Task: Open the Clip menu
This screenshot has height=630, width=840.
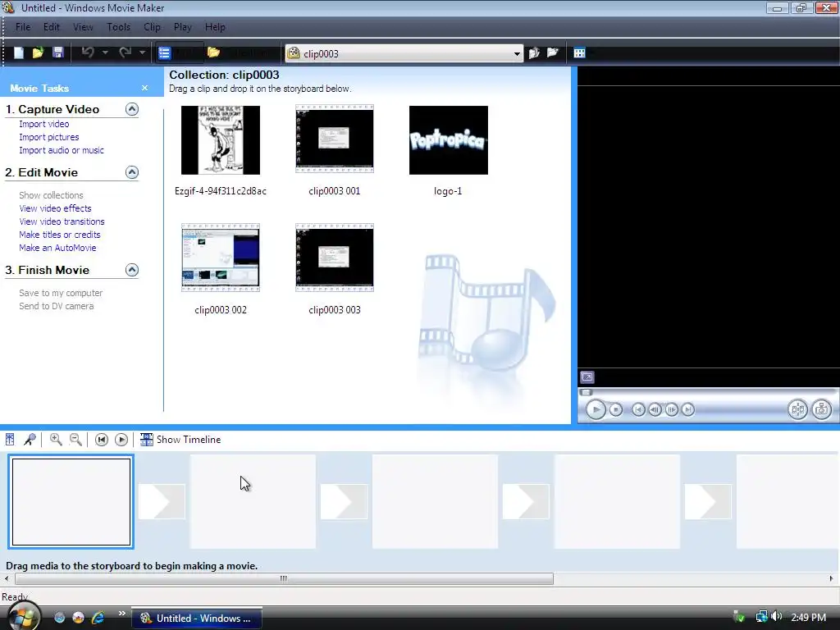Action: coord(152,27)
